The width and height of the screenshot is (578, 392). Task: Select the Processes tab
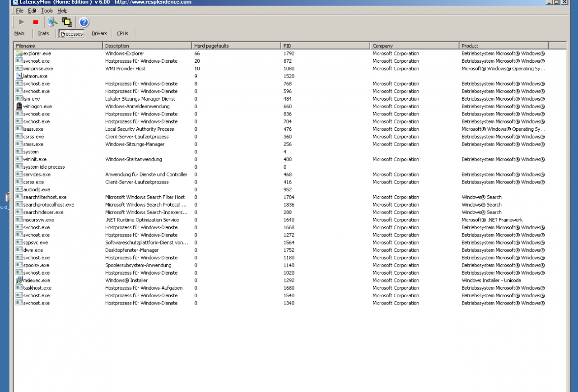(x=72, y=34)
